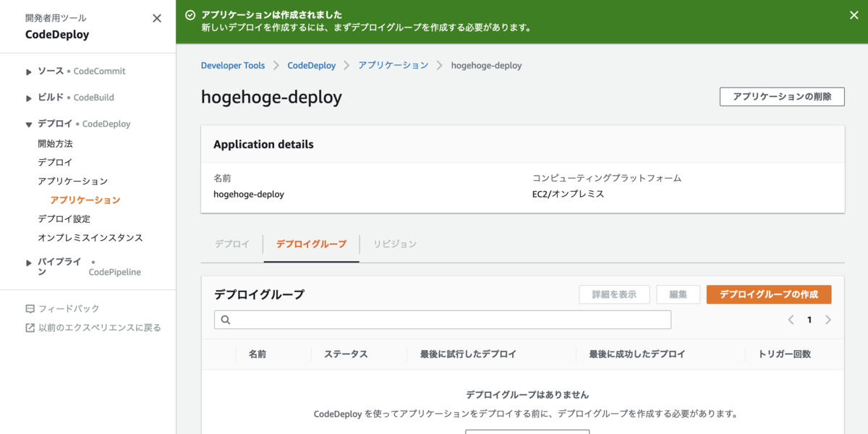
Task: Go back via 以前のエクスペリエンスに戻る link
Action: tap(100, 328)
